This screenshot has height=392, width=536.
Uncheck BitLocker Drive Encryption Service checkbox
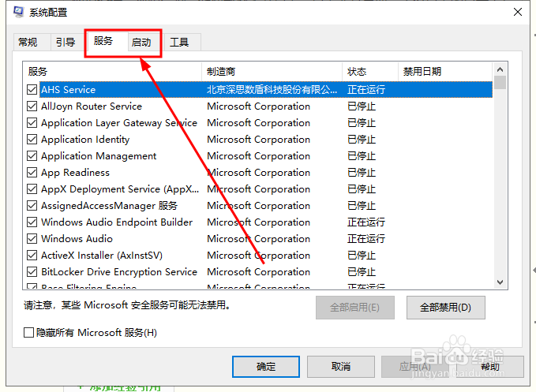(32, 272)
